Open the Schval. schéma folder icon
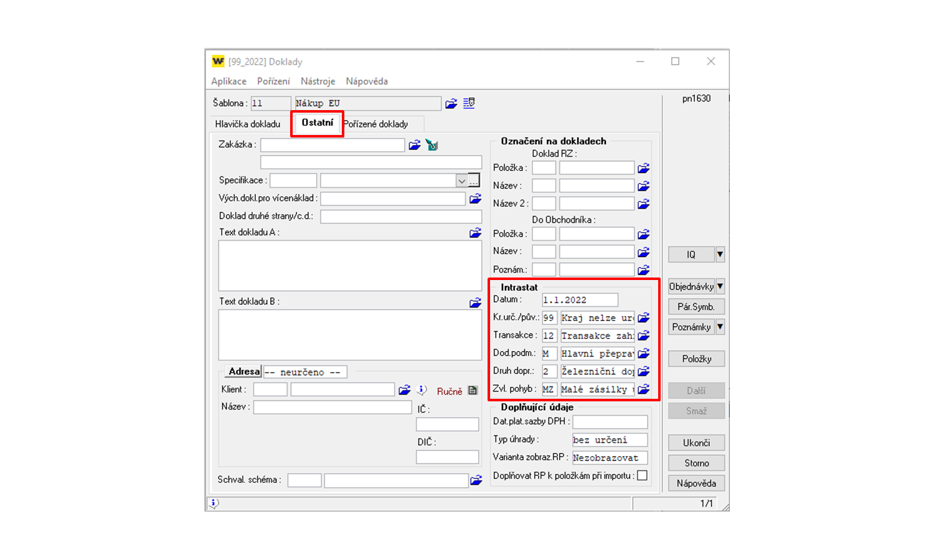The height and width of the screenshot is (560, 934). pyautogui.click(x=476, y=480)
